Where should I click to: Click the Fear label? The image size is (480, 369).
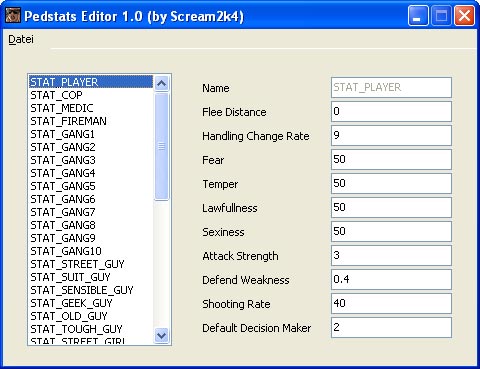[x=213, y=160]
